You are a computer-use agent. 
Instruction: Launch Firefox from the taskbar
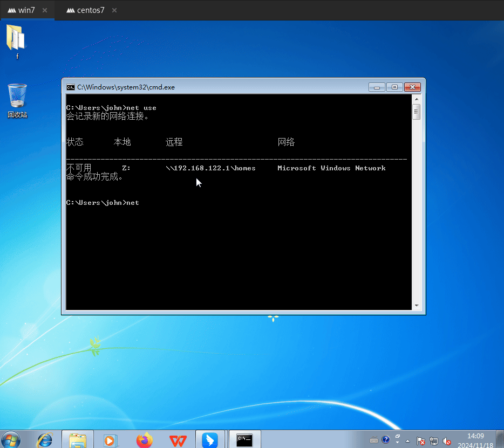pos(144,440)
